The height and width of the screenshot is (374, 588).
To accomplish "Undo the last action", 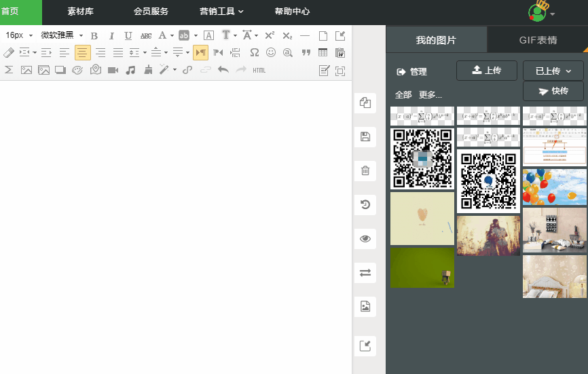I will tap(223, 70).
